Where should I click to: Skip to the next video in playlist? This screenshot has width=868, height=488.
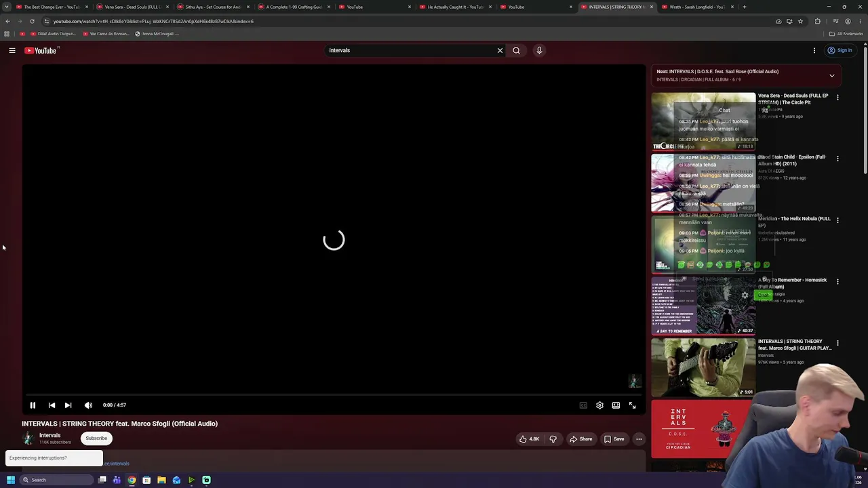68,405
